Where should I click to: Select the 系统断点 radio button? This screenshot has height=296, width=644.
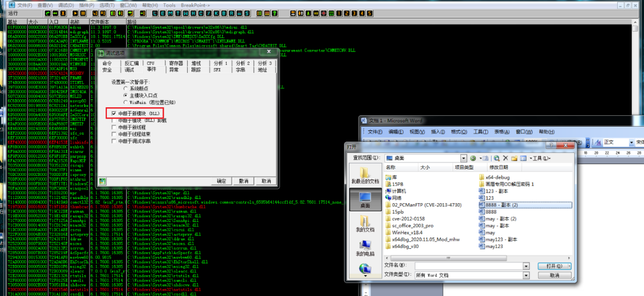[126, 88]
